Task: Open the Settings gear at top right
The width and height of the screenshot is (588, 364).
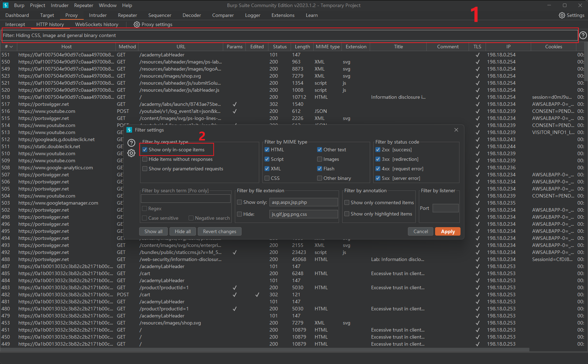Action: (562, 15)
